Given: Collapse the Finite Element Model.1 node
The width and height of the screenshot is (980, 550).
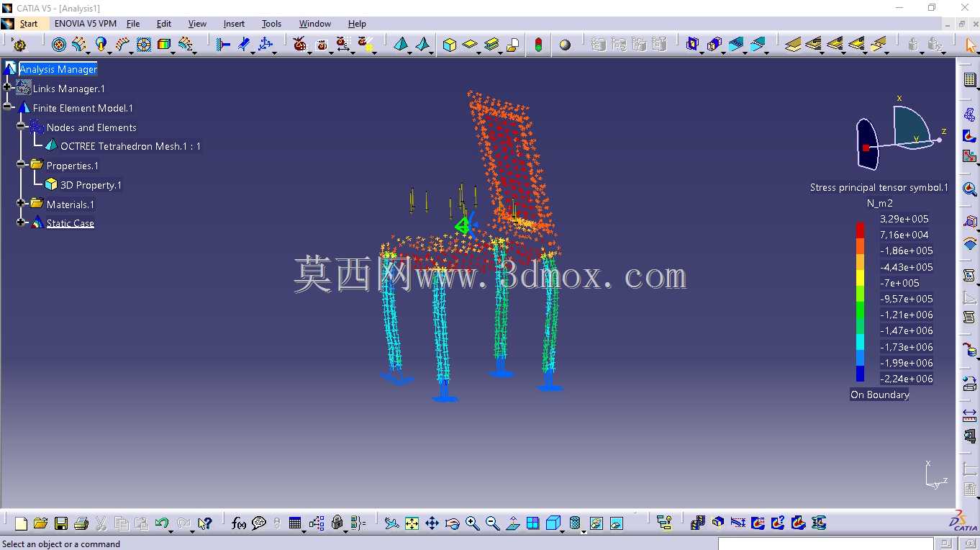Looking at the screenshot, I should tap(8, 107).
